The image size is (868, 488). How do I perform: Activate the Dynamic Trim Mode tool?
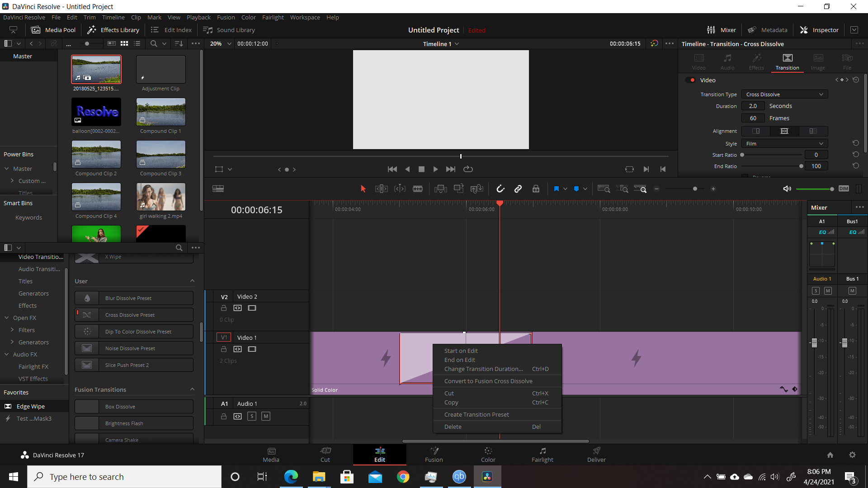point(400,189)
